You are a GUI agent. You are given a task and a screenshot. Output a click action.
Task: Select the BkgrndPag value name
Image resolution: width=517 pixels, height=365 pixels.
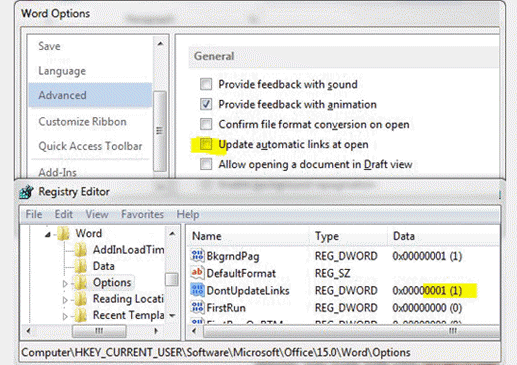233,256
